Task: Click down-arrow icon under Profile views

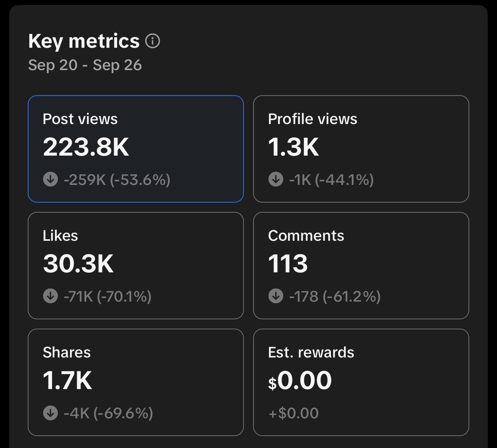Action: point(275,179)
